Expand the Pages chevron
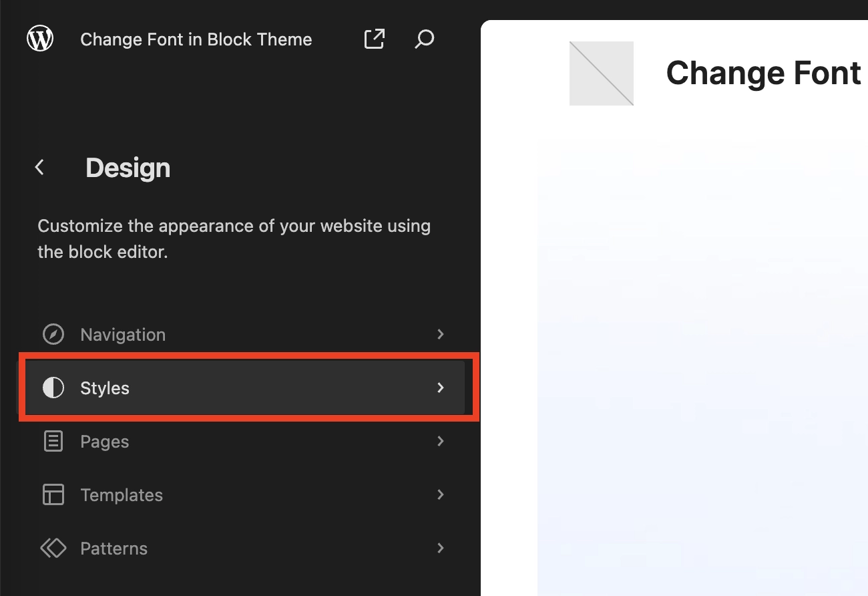The height and width of the screenshot is (596, 868). coord(441,441)
